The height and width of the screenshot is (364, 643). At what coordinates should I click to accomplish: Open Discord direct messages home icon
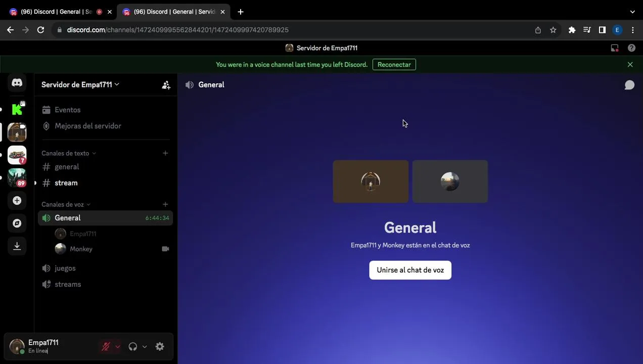[x=17, y=82]
